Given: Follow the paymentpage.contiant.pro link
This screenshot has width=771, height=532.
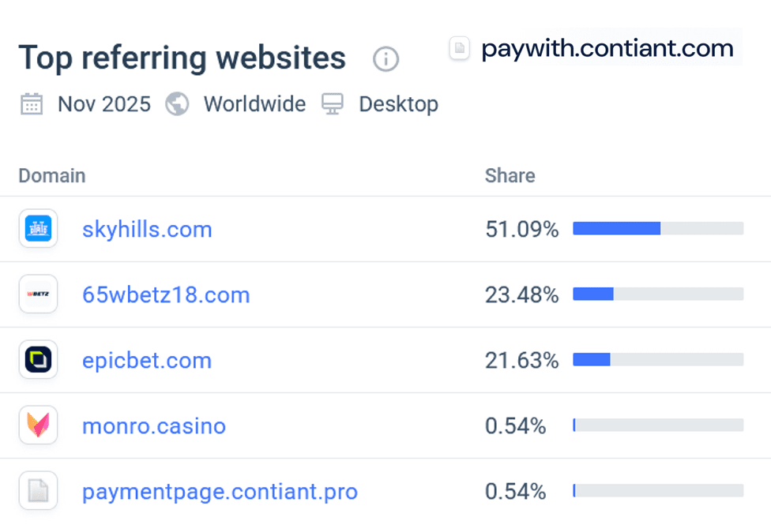Looking at the screenshot, I should (x=220, y=492).
